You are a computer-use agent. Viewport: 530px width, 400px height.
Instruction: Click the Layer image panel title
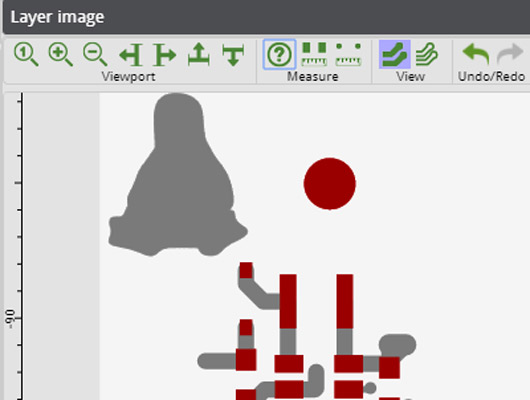pos(57,17)
